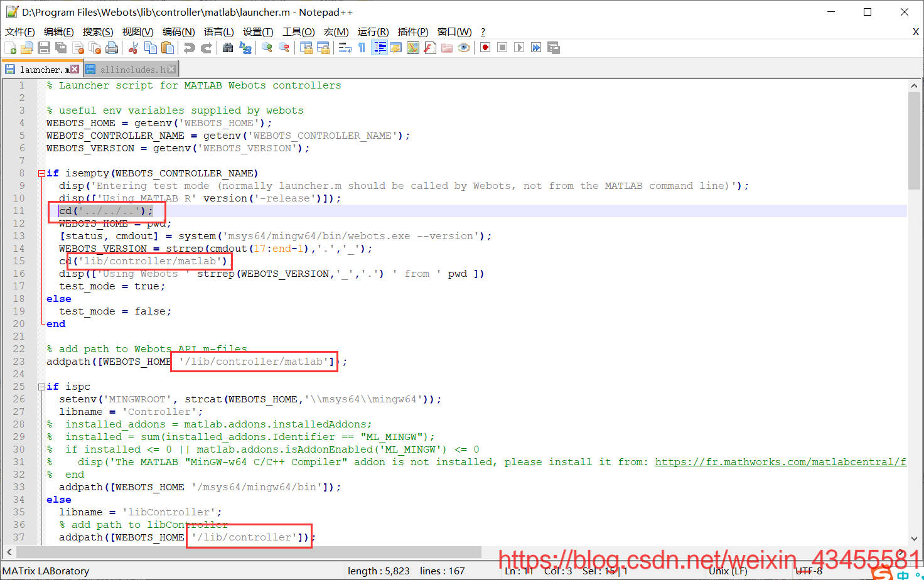
Task: Close the launcher.m tab
Action: tap(75, 69)
